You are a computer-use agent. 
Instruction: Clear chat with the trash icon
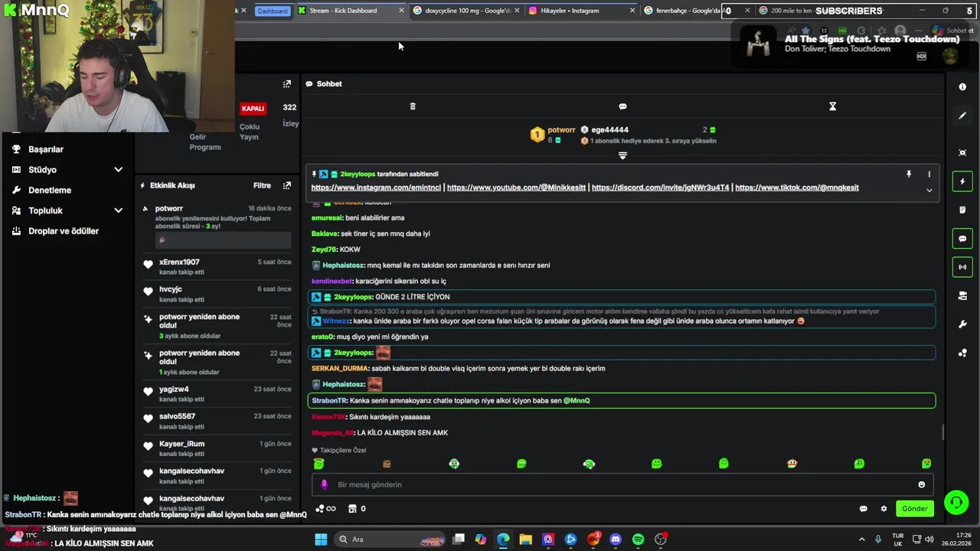tap(413, 106)
